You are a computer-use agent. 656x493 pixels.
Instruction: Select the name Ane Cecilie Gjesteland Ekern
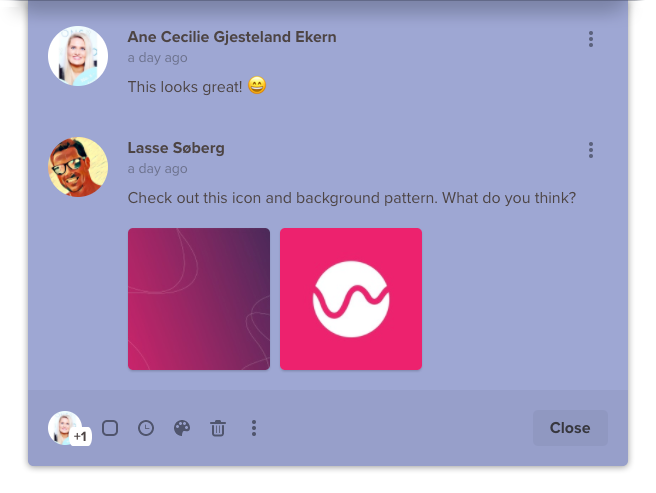232,37
